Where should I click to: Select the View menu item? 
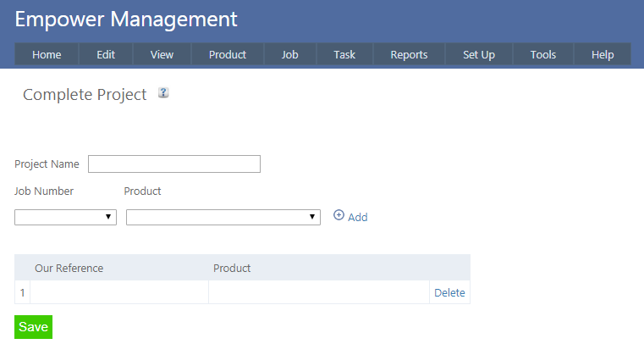pos(162,54)
